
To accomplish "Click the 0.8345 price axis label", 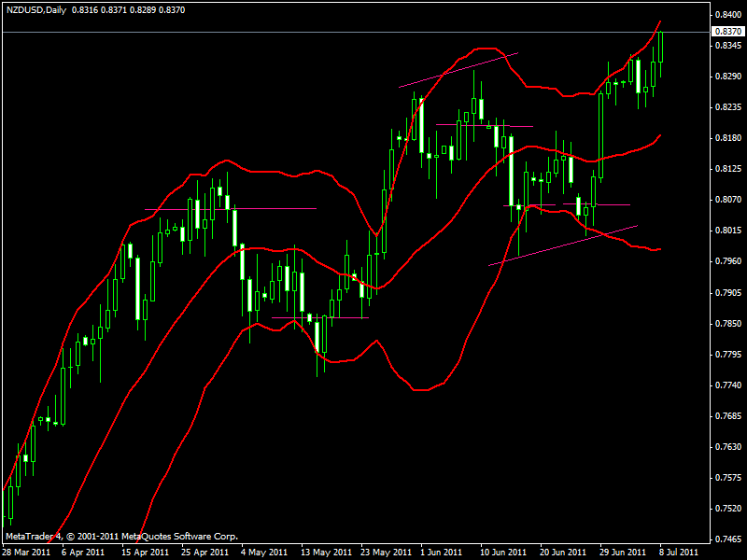I will point(728,46).
